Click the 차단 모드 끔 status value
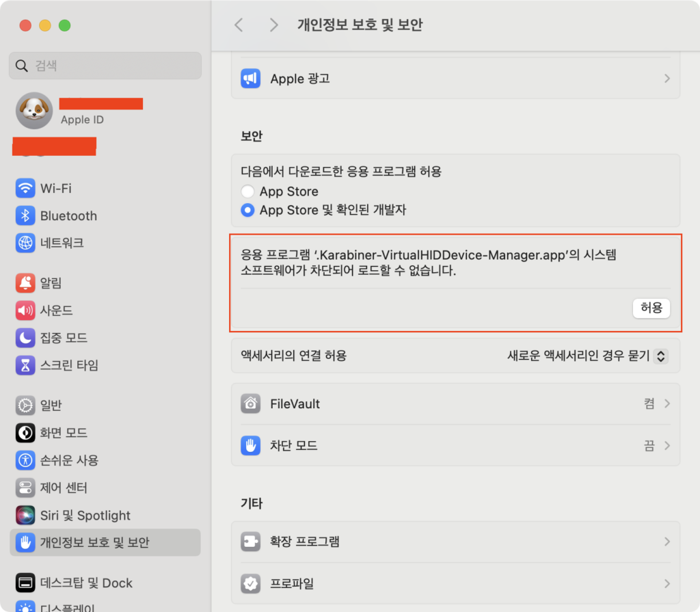 point(649,445)
